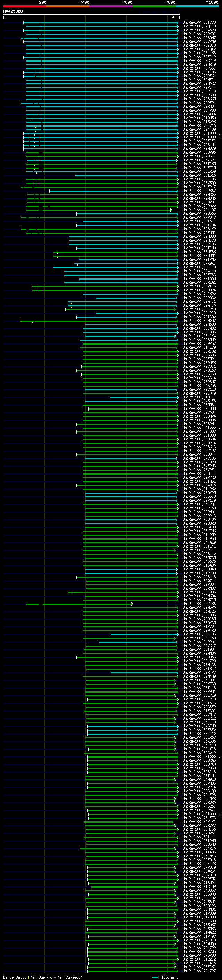Select the UniRef100_P93565 label
The height and width of the screenshot is (980, 222).
pyautogui.click(x=199, y=214)
